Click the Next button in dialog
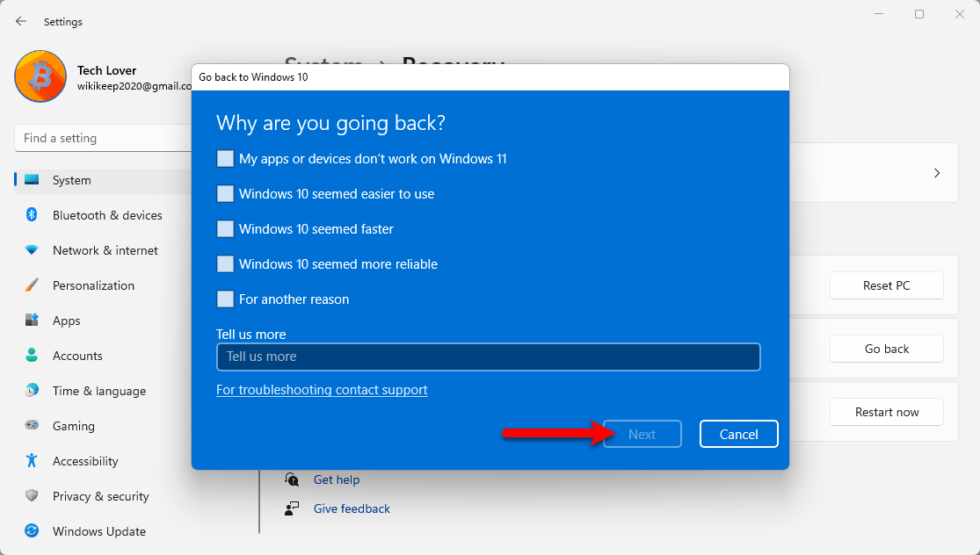 coord(642,434)
